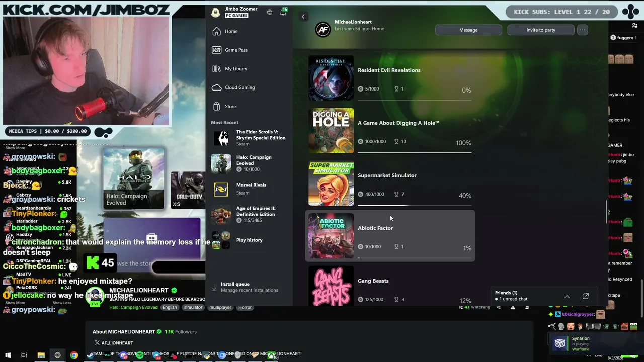Click the report stream warning icon

[513, 307]
